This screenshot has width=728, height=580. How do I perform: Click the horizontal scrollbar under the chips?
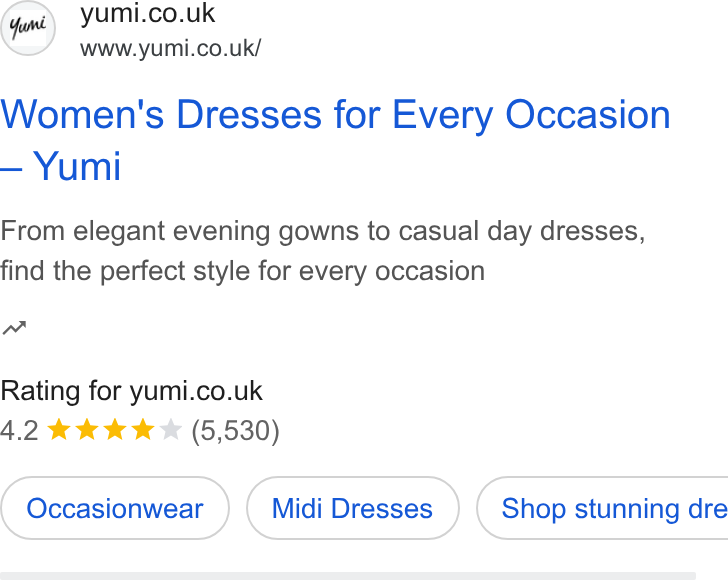(348, 576)
